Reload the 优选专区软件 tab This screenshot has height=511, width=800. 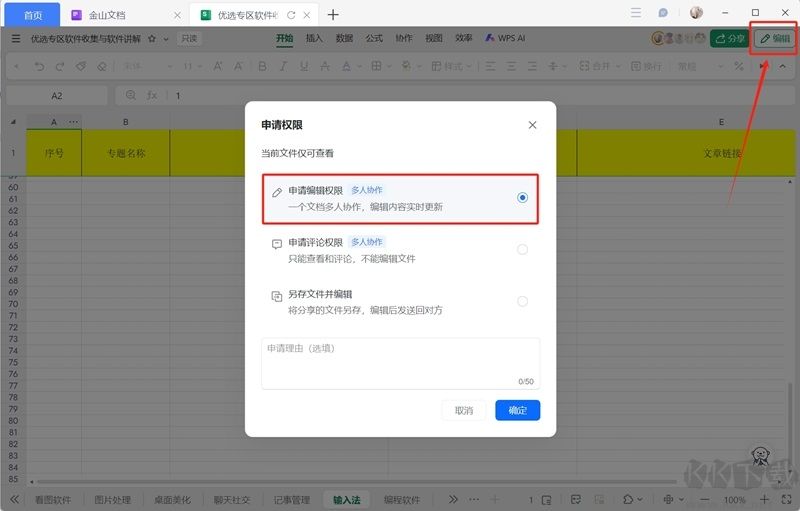click(x=291, y=15)
